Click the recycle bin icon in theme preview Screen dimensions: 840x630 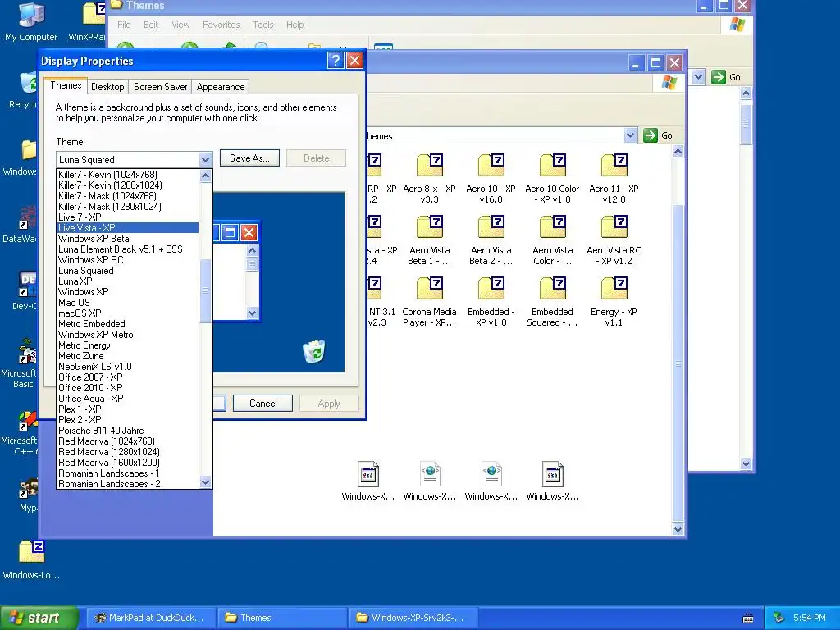click(x=314, y=351)
